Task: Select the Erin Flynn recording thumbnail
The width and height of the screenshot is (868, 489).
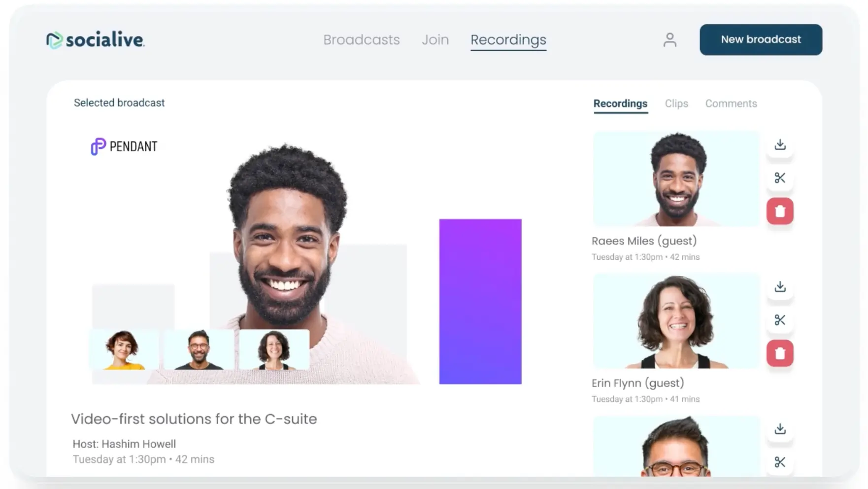Action: pyautogui.click(x=676, y=321)
